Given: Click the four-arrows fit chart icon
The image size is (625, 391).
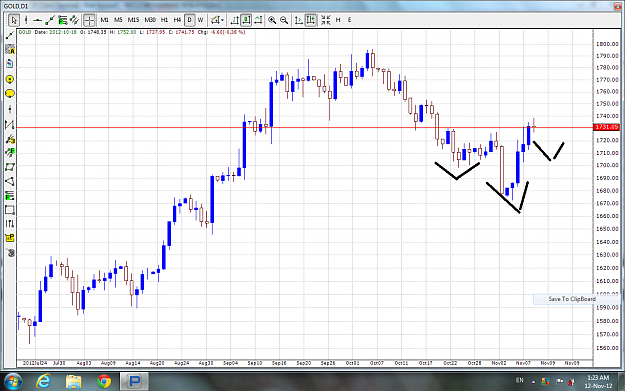Looking at the screenshot, I should point(326,20).
